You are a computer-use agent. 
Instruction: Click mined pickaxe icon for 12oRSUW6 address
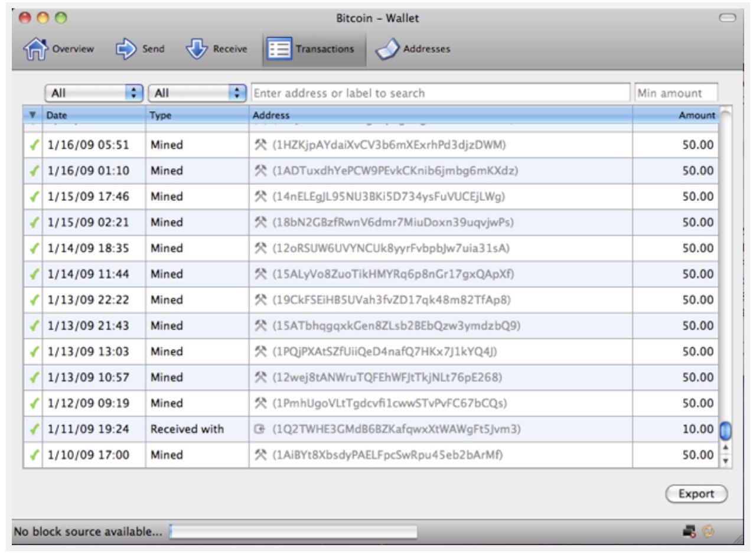[260, 249]
